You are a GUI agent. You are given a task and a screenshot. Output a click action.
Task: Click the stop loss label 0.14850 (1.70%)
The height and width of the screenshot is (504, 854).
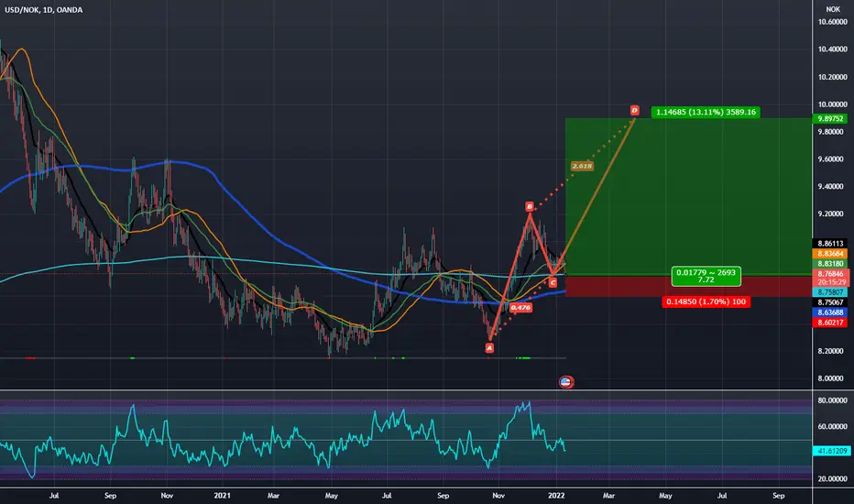click(x=706, y=301)
